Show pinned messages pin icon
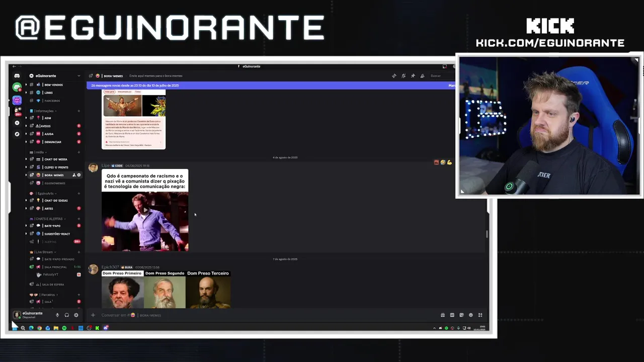Viewport: 644px width, 362px height. (x=413, y=76)
